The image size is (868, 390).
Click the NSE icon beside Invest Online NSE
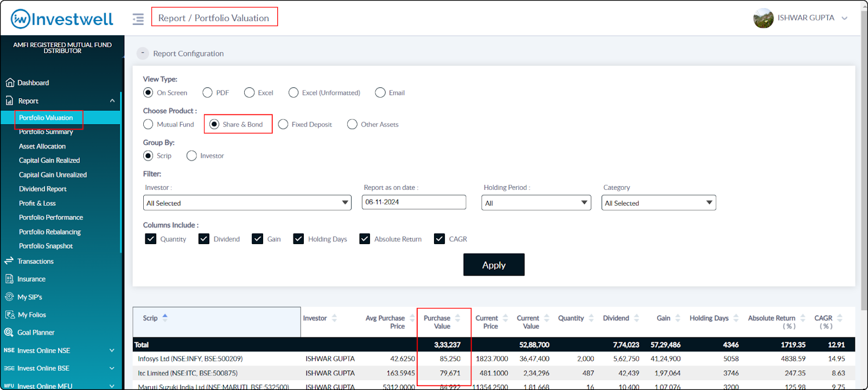click(9, 350)
